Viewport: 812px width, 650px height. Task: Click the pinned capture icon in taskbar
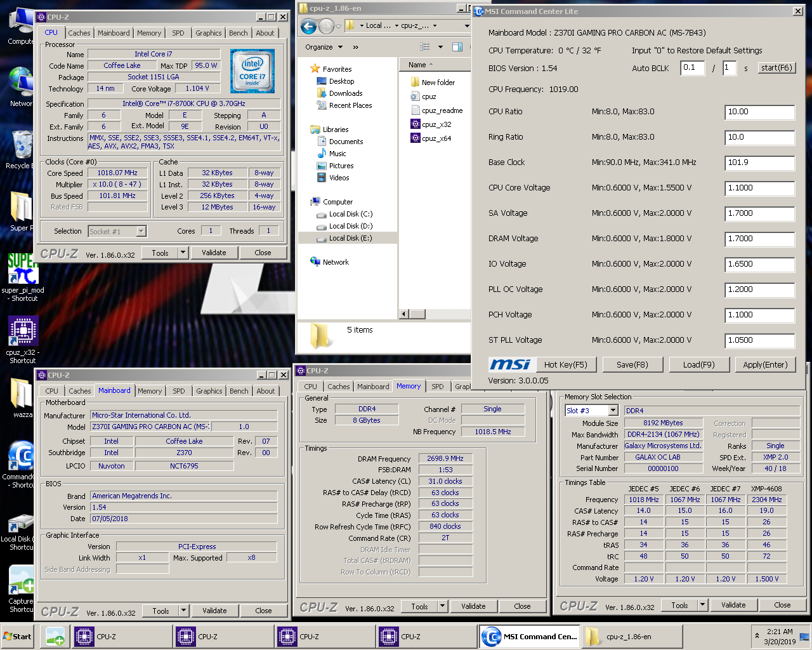(55, 637)
